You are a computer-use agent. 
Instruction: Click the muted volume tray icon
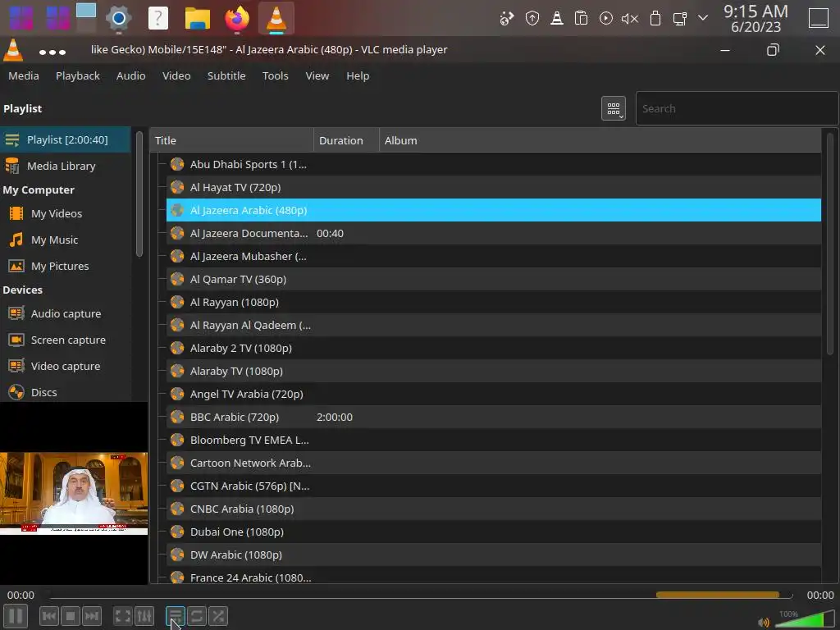[629, 19]
